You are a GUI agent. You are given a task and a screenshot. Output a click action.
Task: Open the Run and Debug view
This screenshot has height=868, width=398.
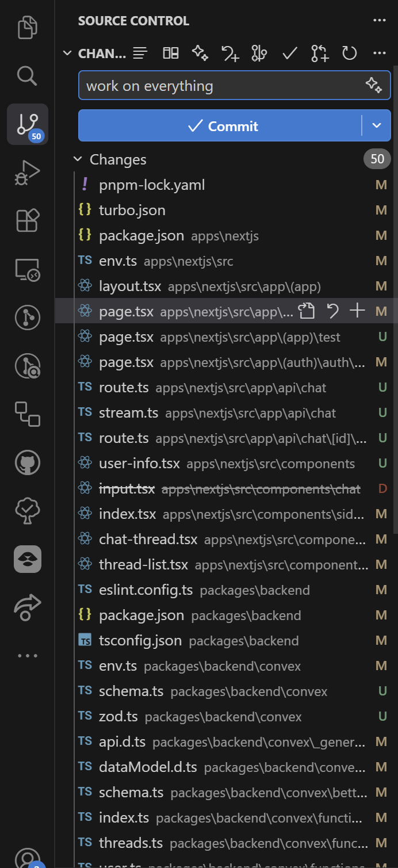tap(27, 172)
